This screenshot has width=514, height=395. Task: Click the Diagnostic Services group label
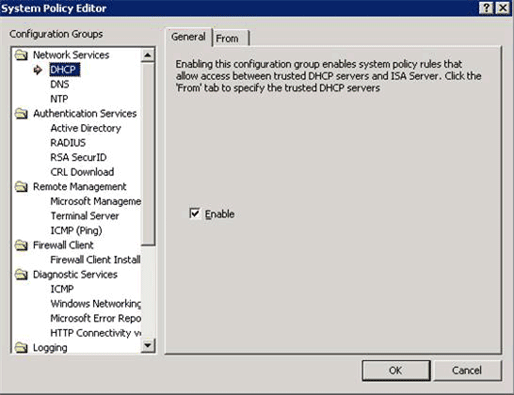tap(75, 275)
